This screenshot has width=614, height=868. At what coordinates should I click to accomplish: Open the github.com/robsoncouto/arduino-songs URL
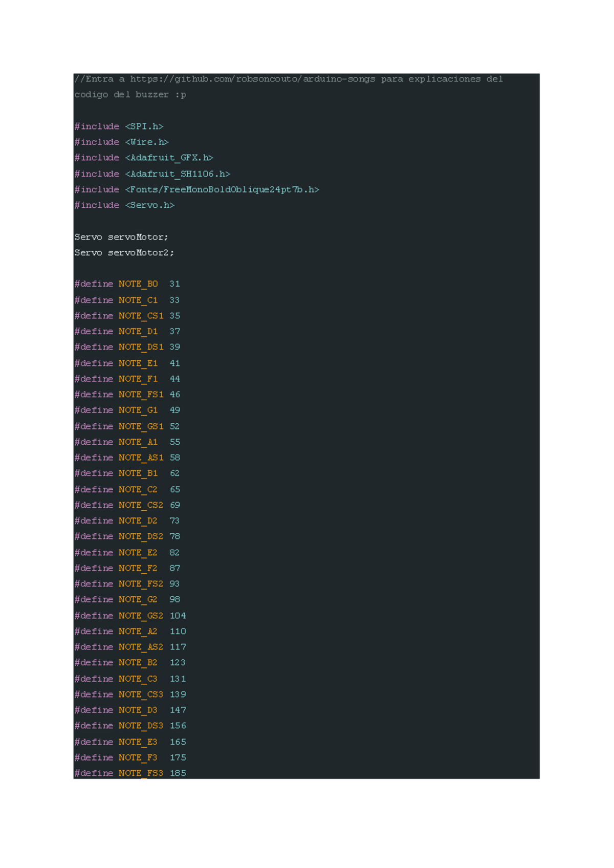tap(252, 79)
